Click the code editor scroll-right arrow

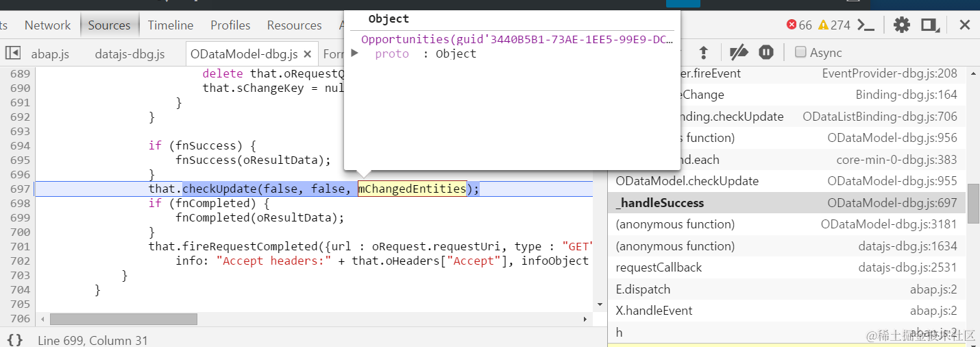(x=585, y=319)
